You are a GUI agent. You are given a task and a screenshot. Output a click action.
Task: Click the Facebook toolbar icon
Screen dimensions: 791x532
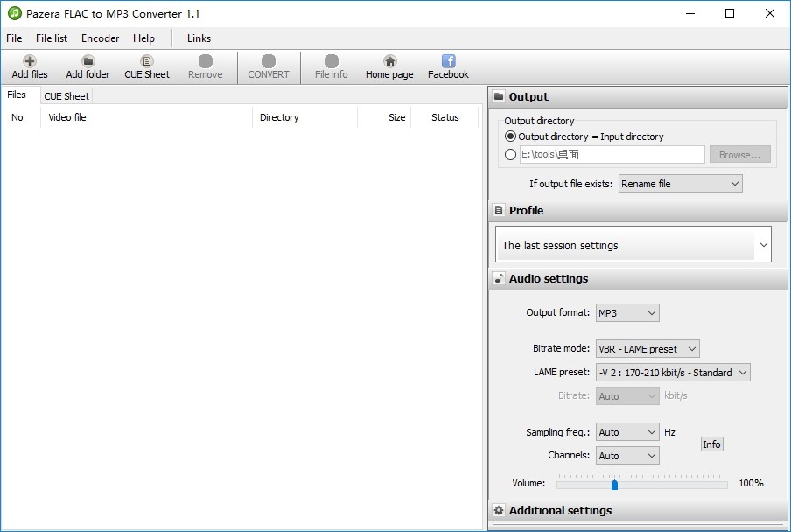tap(448, 61)
